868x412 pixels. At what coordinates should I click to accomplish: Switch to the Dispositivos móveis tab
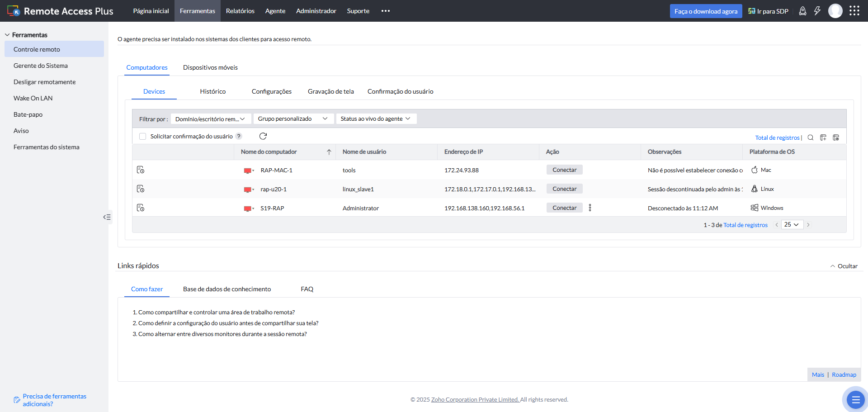[210, 67]
